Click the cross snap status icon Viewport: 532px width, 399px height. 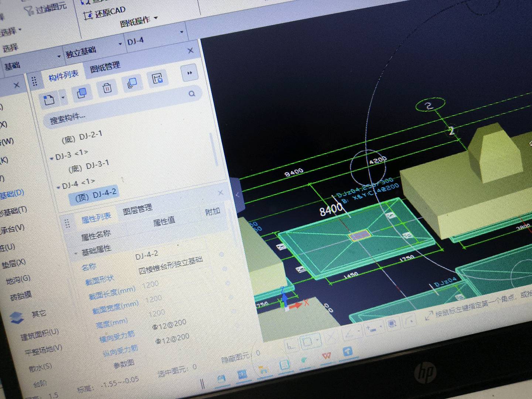pyautogui.click(x=331, y=337)
